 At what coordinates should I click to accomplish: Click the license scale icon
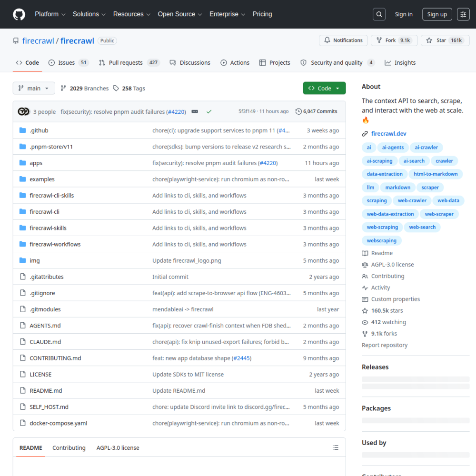coord(365,265)
